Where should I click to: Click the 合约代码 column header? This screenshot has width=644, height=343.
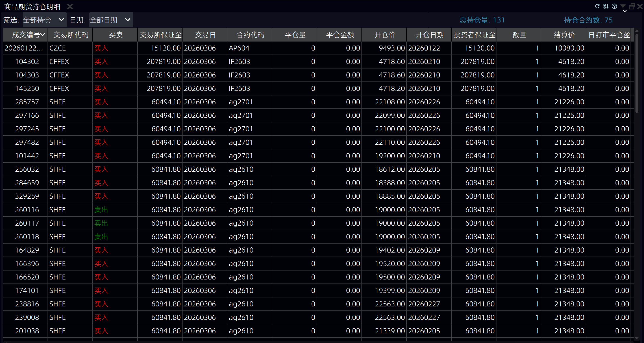pyautogui.click(x=250, y=35)
